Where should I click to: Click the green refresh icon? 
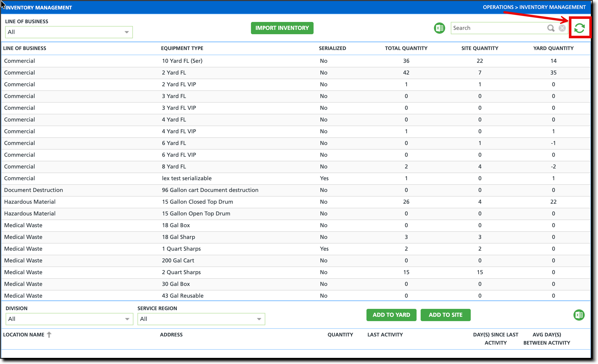(579, 28)
